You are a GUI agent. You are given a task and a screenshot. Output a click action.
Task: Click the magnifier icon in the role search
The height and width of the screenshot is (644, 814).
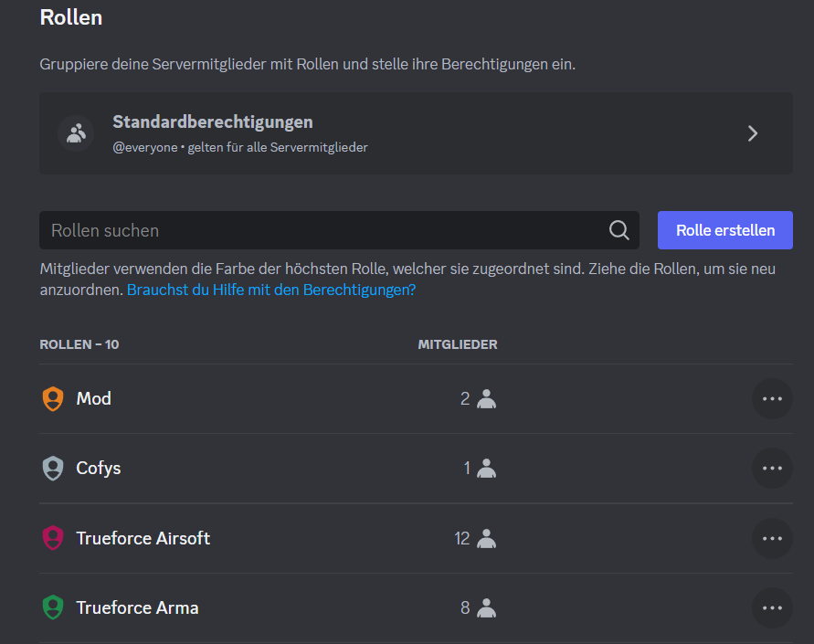click(x=618, y=230)
